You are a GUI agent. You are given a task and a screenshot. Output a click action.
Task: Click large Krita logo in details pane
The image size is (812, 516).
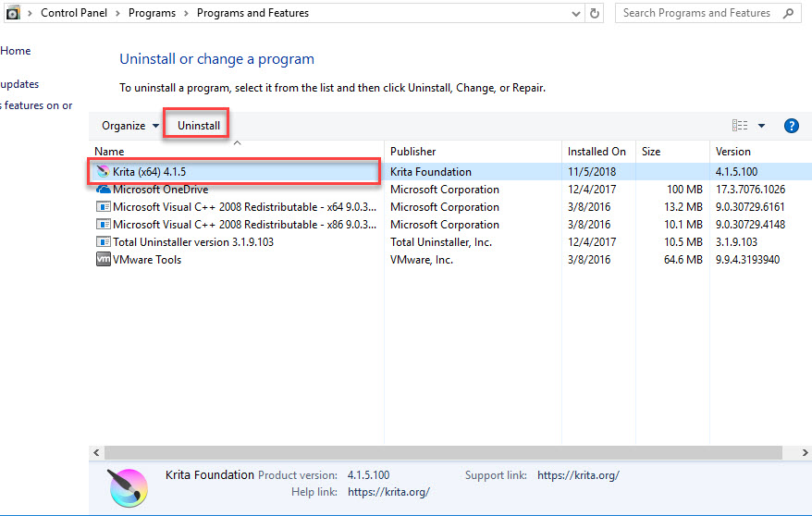click(128, 488)
